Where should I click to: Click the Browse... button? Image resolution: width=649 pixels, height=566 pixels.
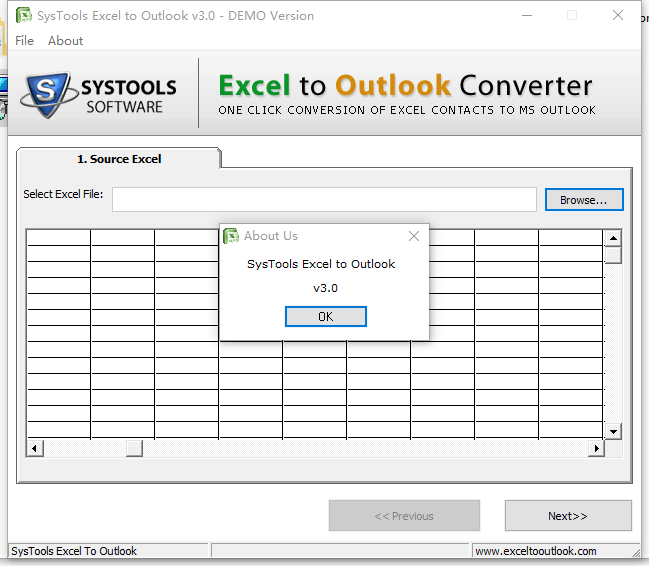[x=584, y=200]
